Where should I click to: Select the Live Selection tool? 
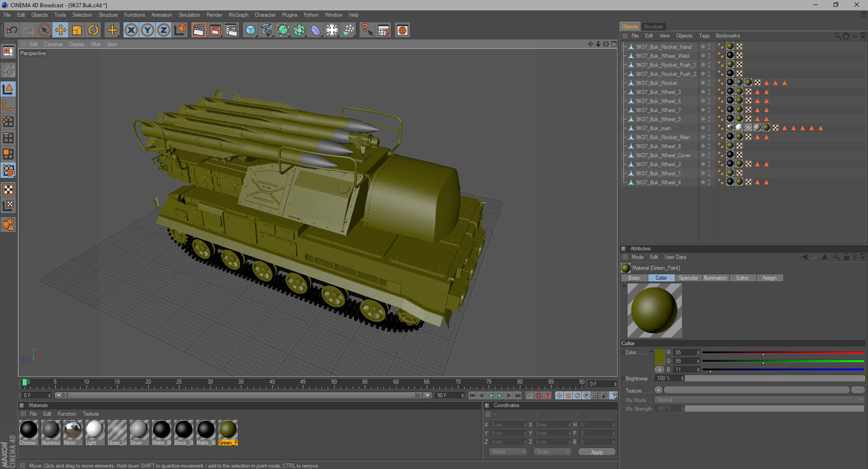(44, 30)
